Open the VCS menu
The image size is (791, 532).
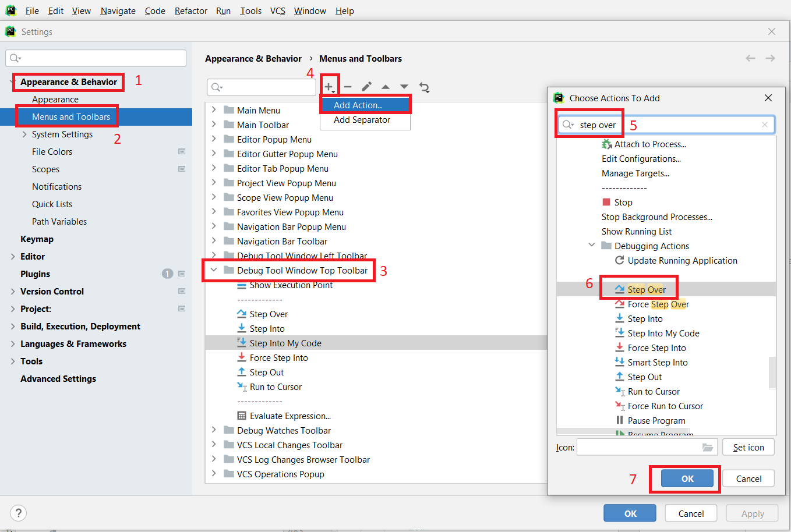pyautogui.click(x=278, y=11)
